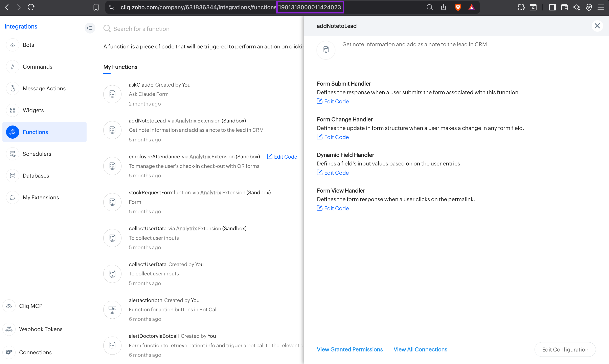Image resolution: width=609 pixels, height=364 pixels.
Task: Select Functions in the sidebar
Action: tap(44, 132)
